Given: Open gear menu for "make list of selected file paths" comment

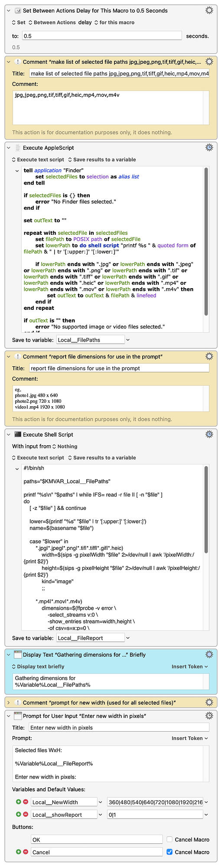Looking at the screenshot, I should pyautogui.click(x=209, y=62).
